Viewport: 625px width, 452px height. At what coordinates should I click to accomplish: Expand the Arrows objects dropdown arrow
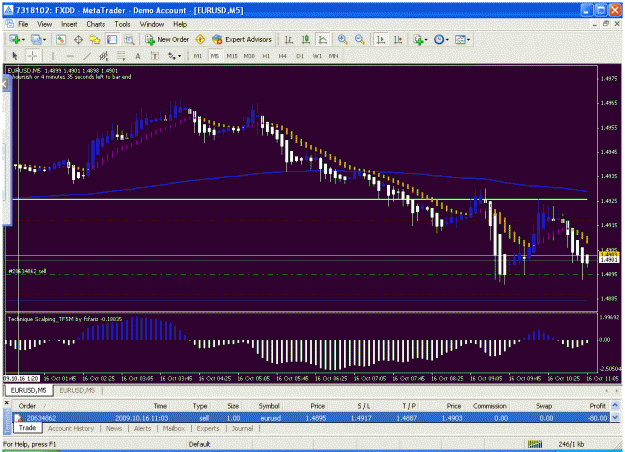[179, 56]
